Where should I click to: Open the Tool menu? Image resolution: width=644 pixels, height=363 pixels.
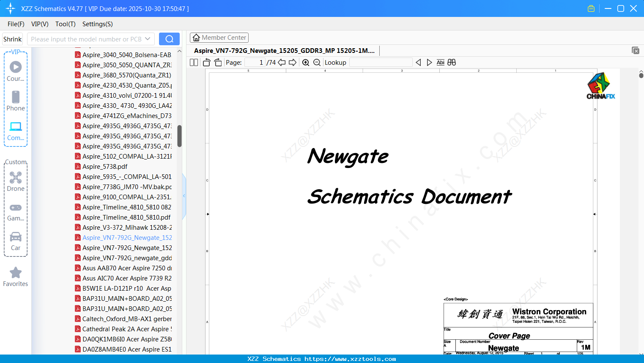pos(66,24)
